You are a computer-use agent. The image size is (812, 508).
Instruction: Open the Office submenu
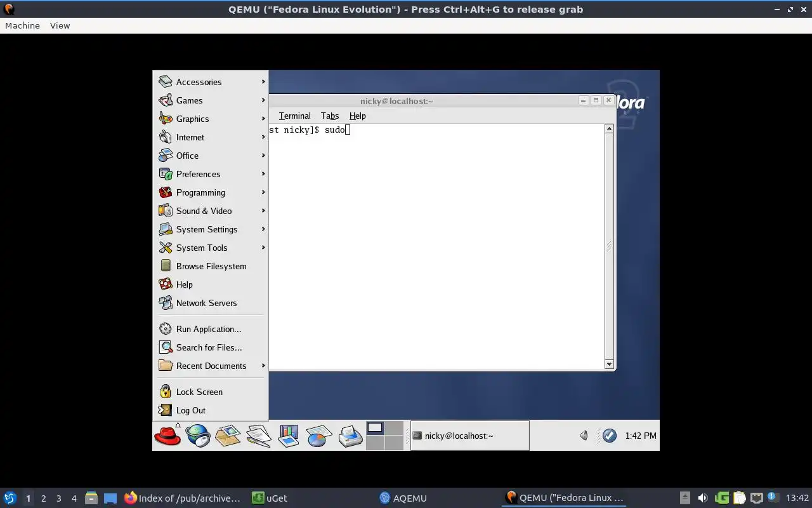[211, 156]
